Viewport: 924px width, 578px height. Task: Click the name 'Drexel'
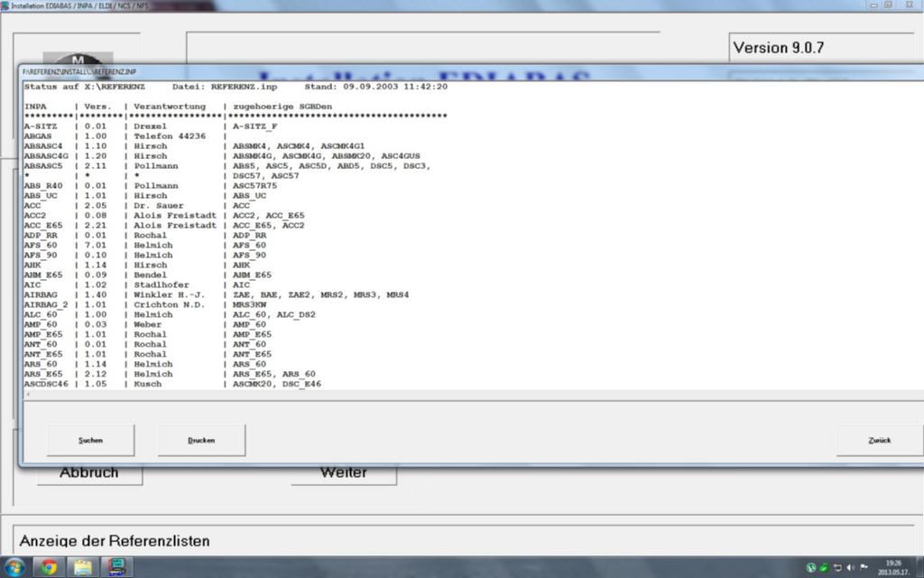click(151, 126)
